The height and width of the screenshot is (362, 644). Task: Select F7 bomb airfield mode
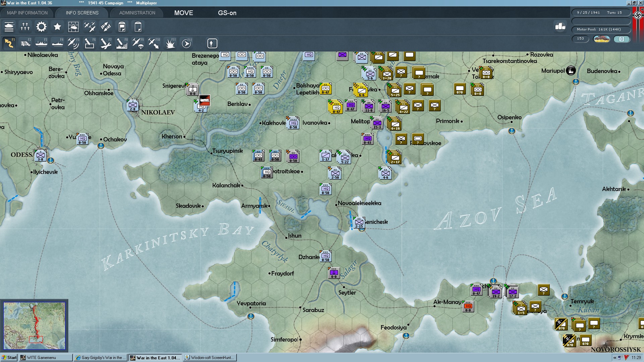(106, 43)
